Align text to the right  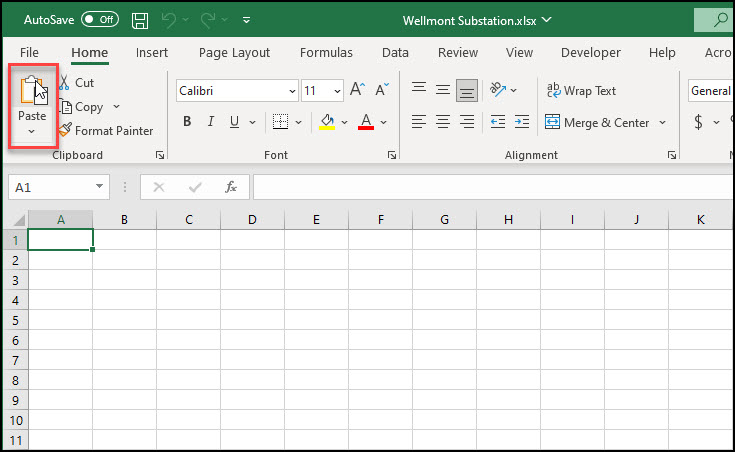467,122
